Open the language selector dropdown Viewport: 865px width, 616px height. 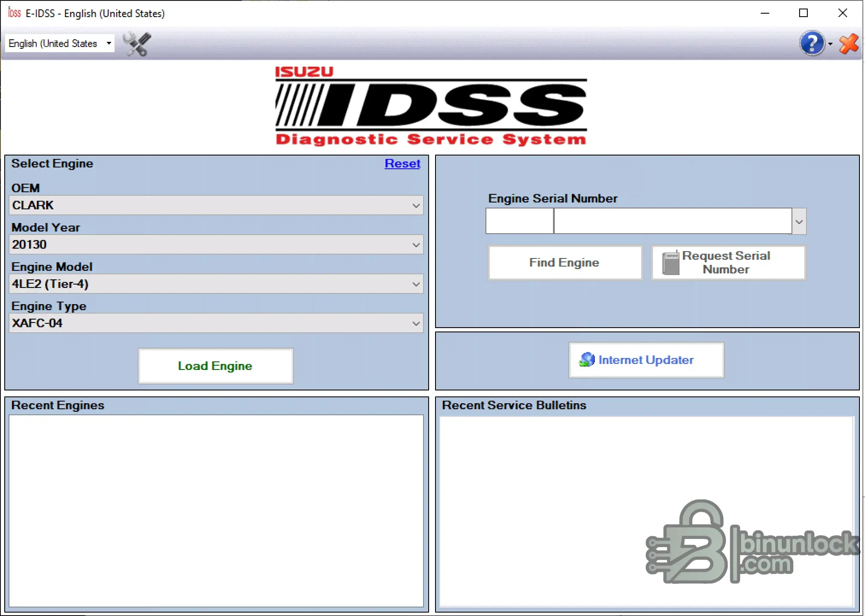(x=60, y=43)
